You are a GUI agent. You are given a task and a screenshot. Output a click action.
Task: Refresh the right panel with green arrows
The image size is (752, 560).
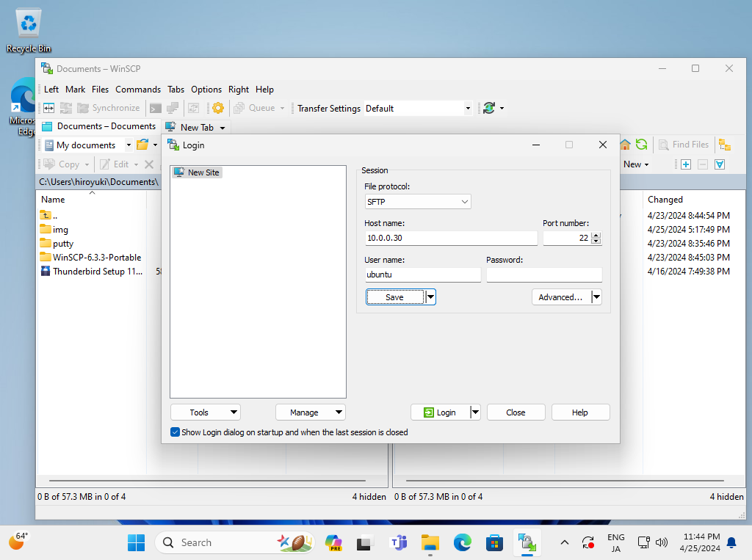coord(641,145)
